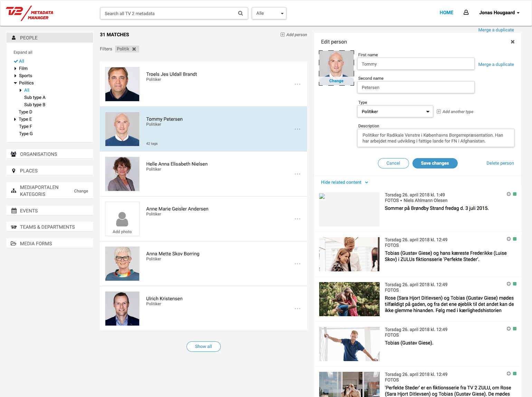Open the user profile icon

pos(466,12)
